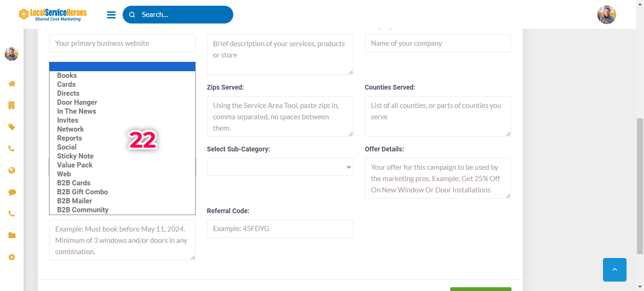Open the chat bubble sidebar icon
Image resolution: width=644 pixels, height=291 pixels.
pos(12,192)
